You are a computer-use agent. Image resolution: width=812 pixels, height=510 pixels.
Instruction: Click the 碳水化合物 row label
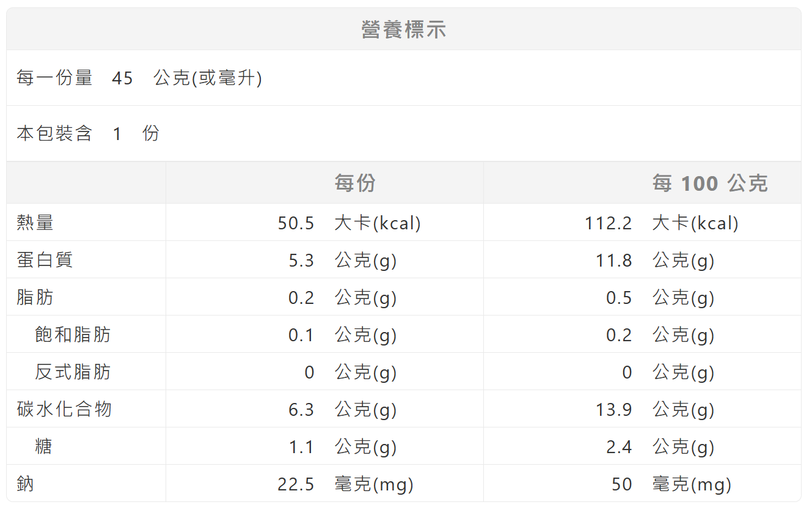click(x=64, y=408)
